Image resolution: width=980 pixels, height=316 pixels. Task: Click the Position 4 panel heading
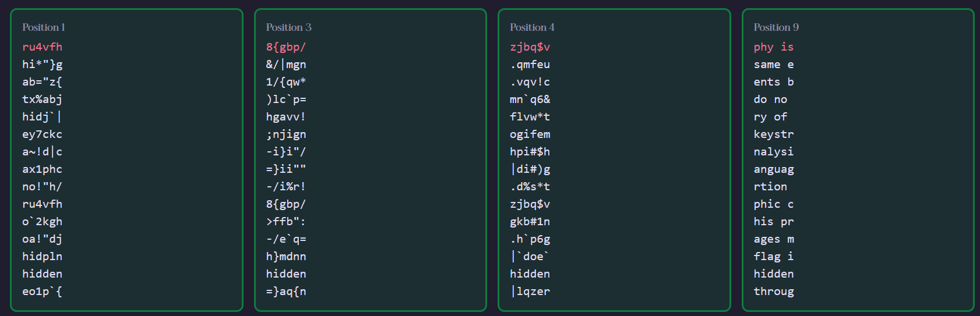532,27
